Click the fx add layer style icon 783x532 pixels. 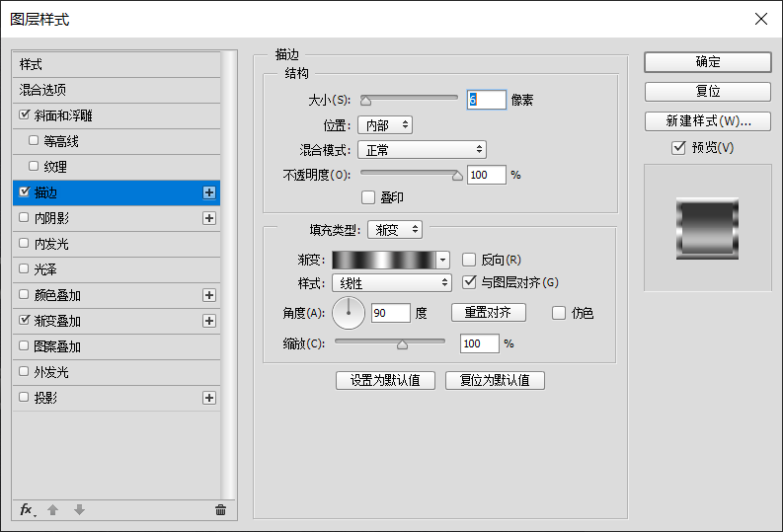pos(28,509)
